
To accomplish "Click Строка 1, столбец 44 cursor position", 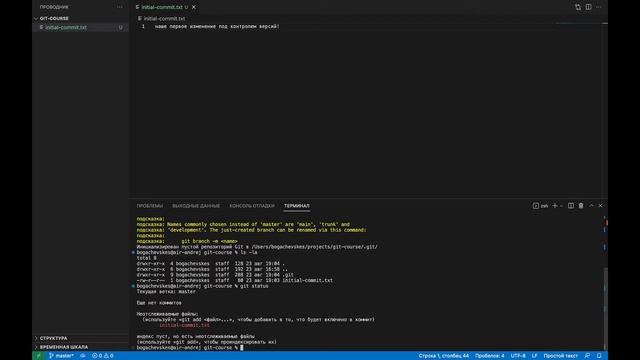I will pos(443,356).
